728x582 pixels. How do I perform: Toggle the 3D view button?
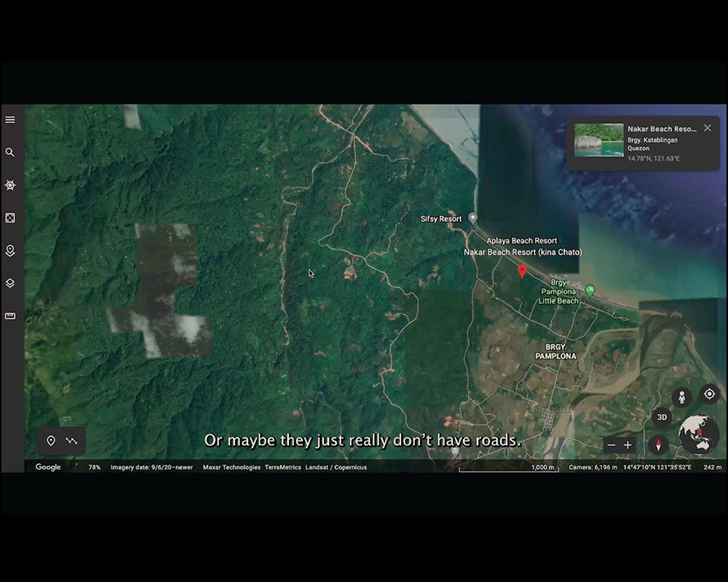[x=662, y=418]
